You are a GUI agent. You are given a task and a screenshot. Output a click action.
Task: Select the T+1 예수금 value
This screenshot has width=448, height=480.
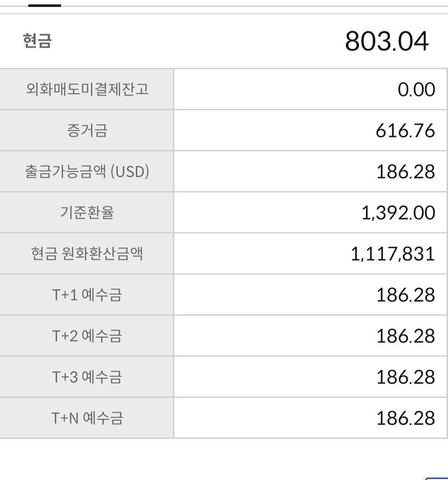(x=405, y=295)
